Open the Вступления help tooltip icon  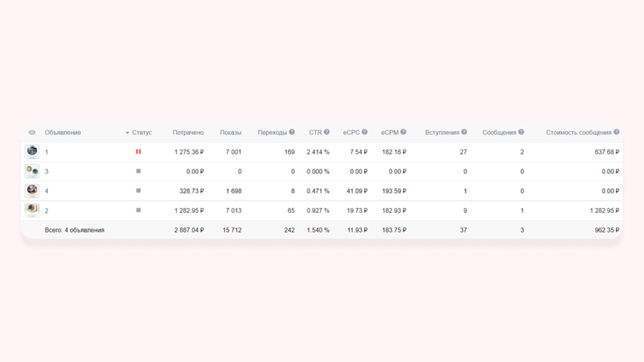pos(464,132)
